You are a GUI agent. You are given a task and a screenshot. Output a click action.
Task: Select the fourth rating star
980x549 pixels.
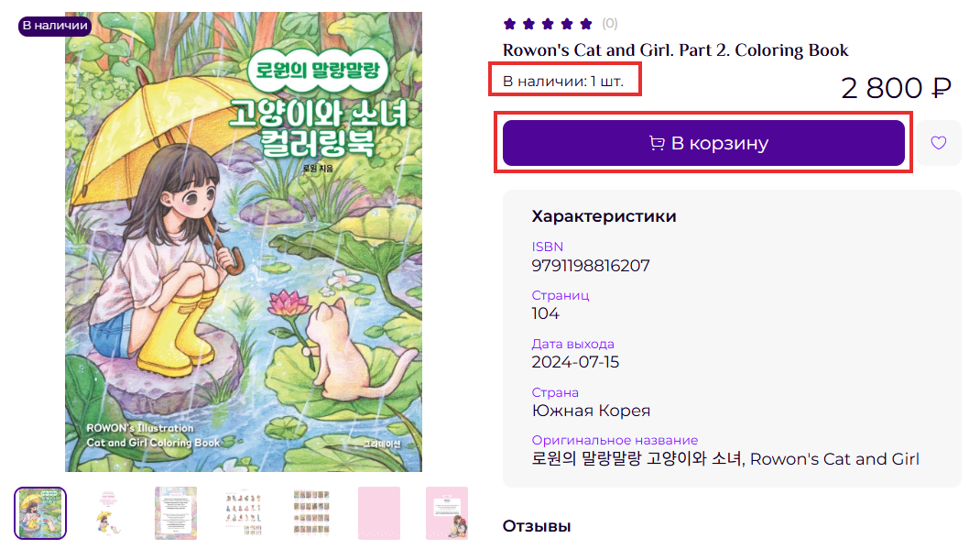coord(564,22)
